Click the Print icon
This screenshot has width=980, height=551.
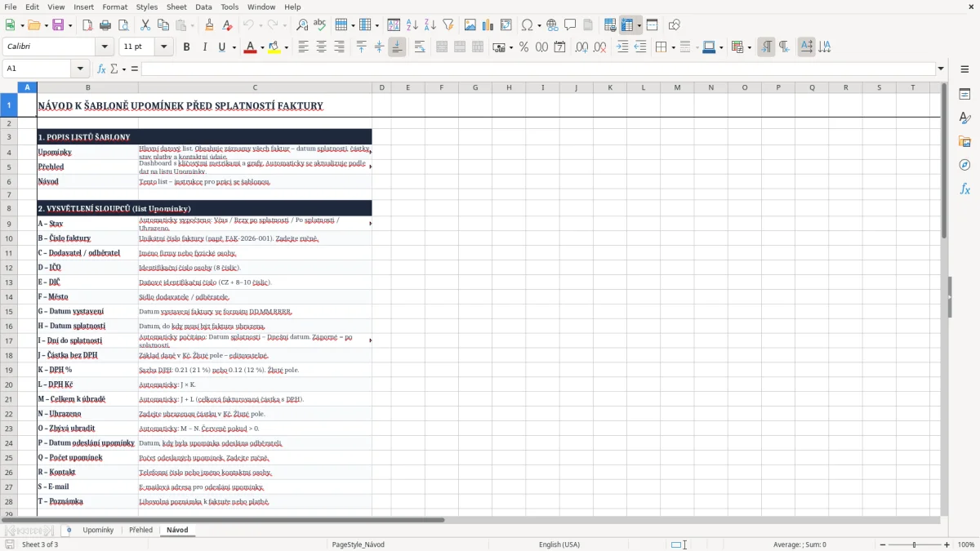point(105,25)
